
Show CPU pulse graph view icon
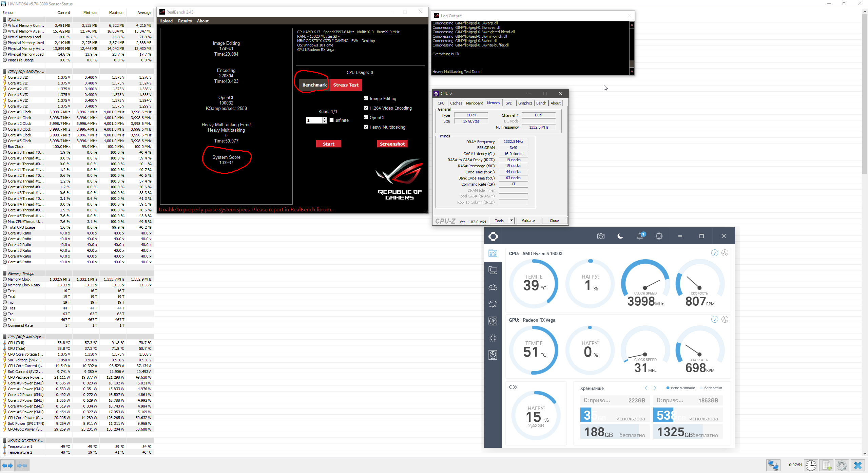pyautogui.click(x=725, y=253)
